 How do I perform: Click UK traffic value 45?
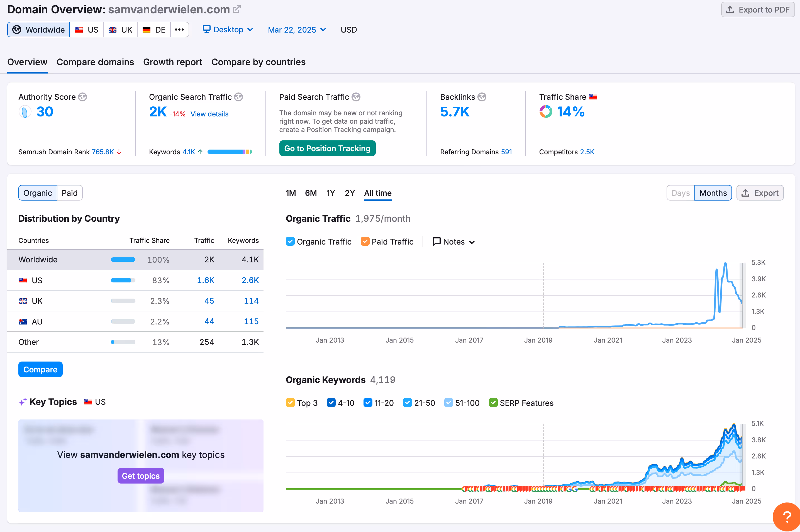coord(209,301)
